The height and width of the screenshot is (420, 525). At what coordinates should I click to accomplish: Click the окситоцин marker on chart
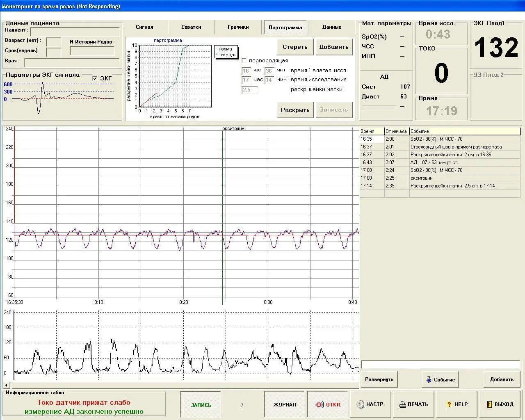click(x=233, y=128)
